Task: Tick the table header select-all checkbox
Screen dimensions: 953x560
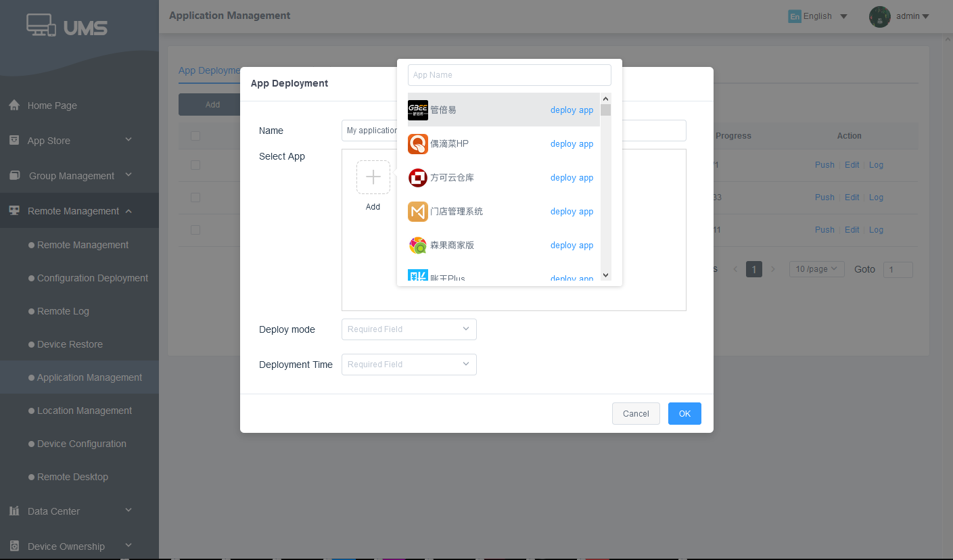Action: (x=195, y=136)
